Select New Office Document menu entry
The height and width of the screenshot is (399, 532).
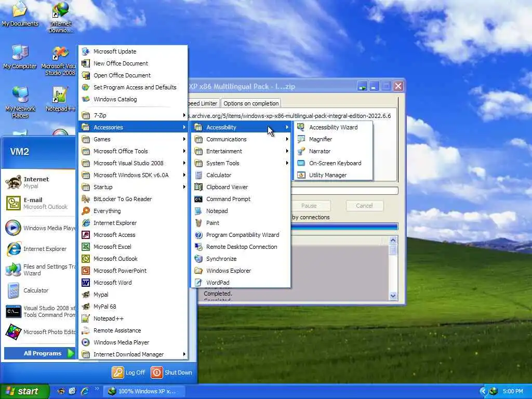click(134, 63)
